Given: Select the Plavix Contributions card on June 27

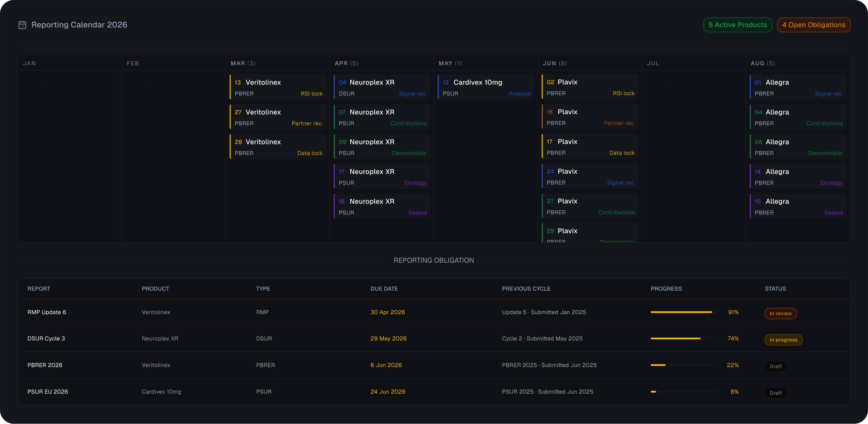Looking at the screenshot, I should pos(590,206).
